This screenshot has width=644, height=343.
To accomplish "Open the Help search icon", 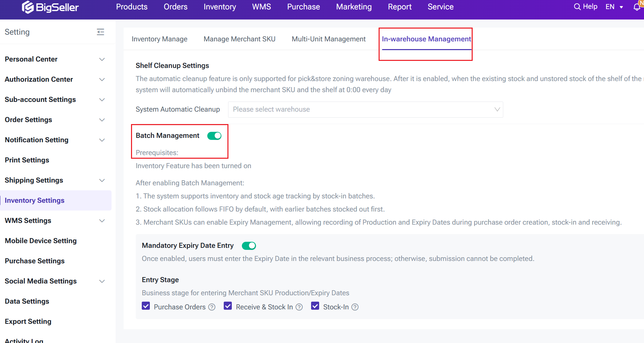I will tap(577, 7).
